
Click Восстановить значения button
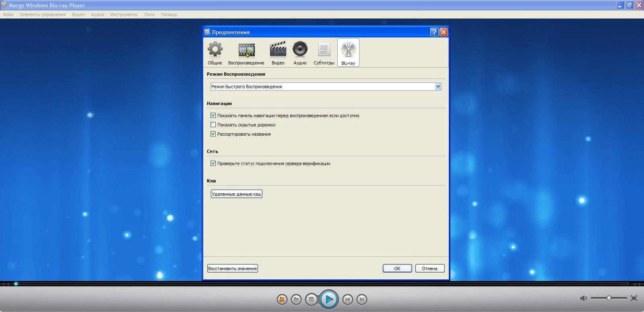[x=232, y=269]
